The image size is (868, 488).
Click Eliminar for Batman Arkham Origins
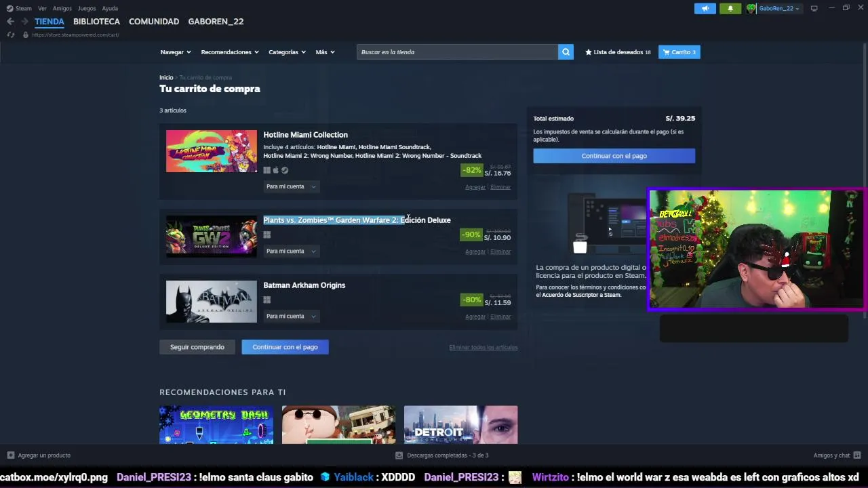pos(500,317)
